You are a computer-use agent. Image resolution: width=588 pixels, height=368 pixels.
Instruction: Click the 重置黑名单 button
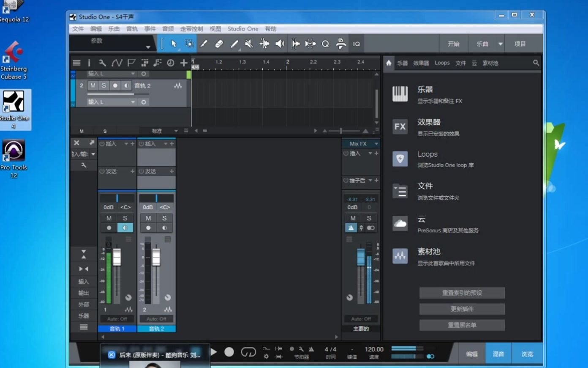[x=462, y=325]
